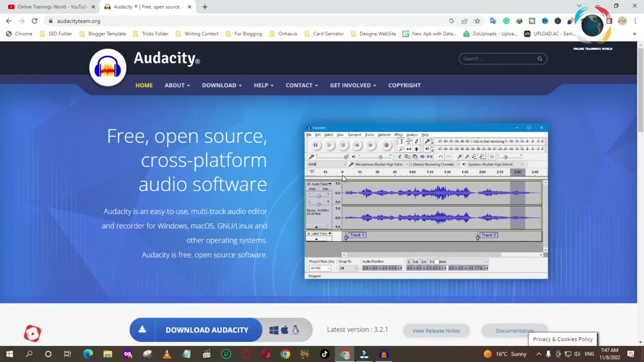
Task: Open the Documentation link
Action: point(515,330)
